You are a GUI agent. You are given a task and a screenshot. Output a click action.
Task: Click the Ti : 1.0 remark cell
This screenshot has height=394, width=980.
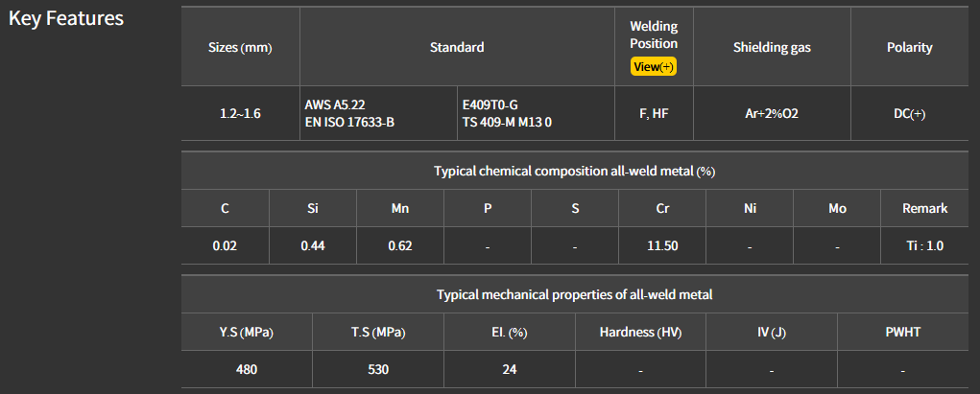pos(925,245)
